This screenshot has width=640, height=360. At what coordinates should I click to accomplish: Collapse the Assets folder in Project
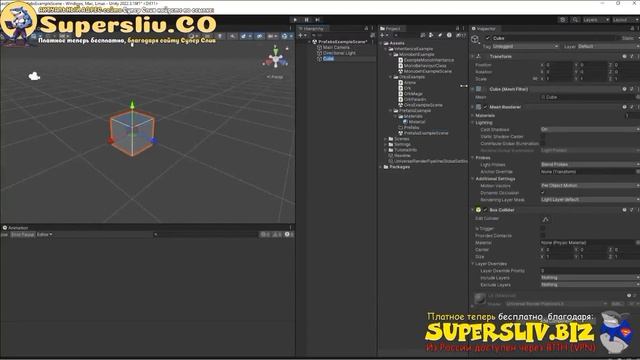pos(380,43)
